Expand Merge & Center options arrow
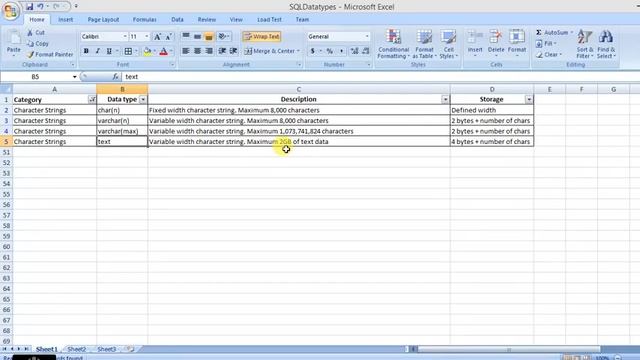The height and width of the screenshot is (360, 640). coord(298,51)
